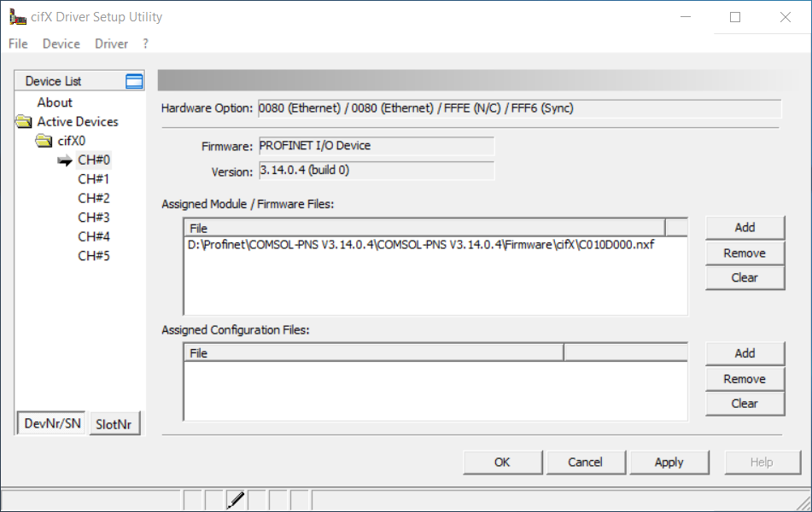
Task: Select channel CH#3 in device tree
Action: [x=93, y=218]
